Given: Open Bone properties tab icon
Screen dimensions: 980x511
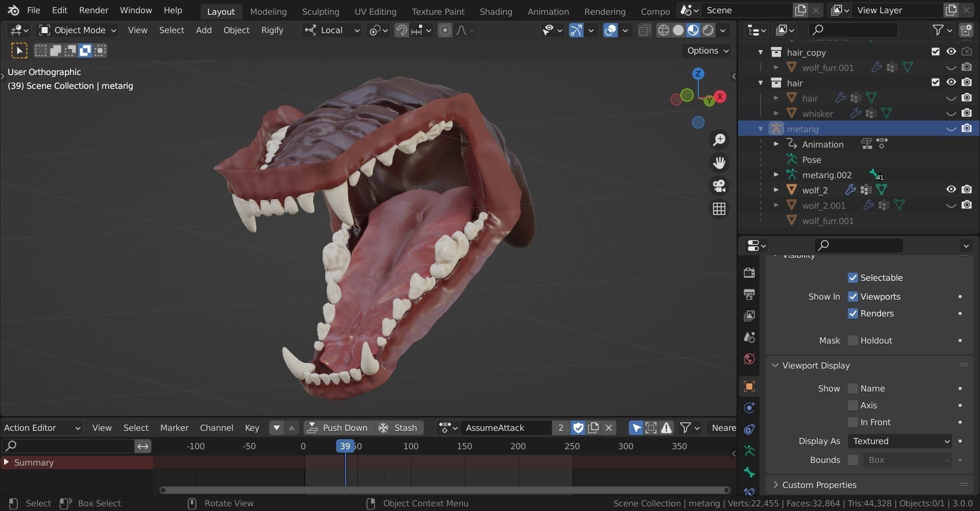Looking at the screenshot, I should [749, 472].
